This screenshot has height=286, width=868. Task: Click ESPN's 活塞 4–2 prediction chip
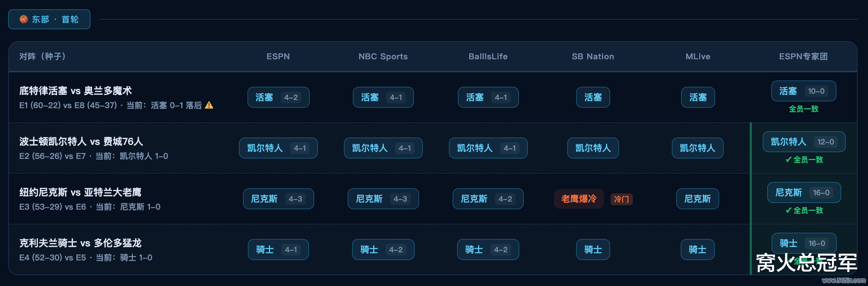click(x=278, y=97)
